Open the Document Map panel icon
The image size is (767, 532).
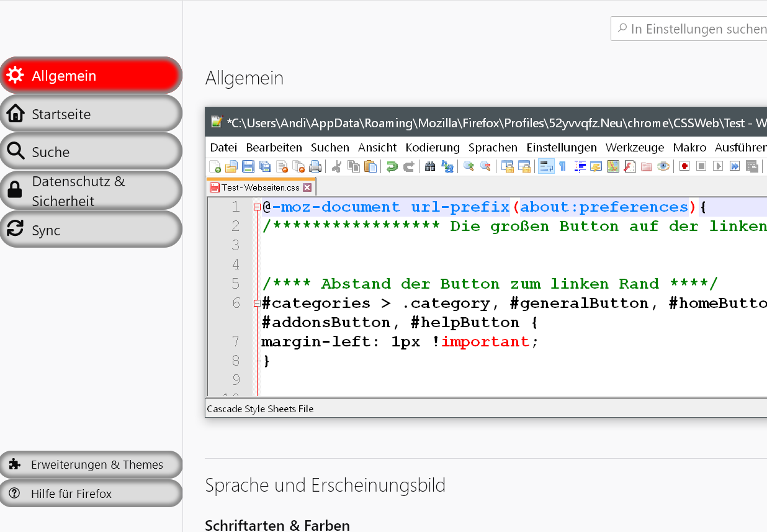pos(613,166)
